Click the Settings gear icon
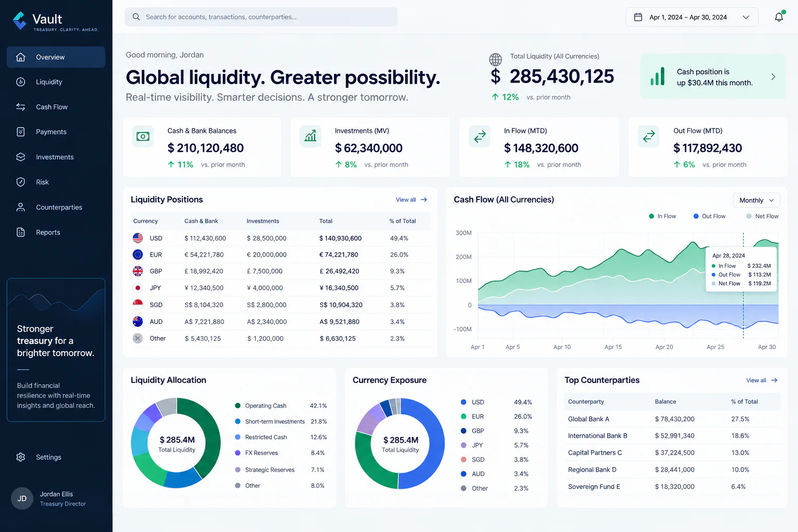 [x=21, y=457]
